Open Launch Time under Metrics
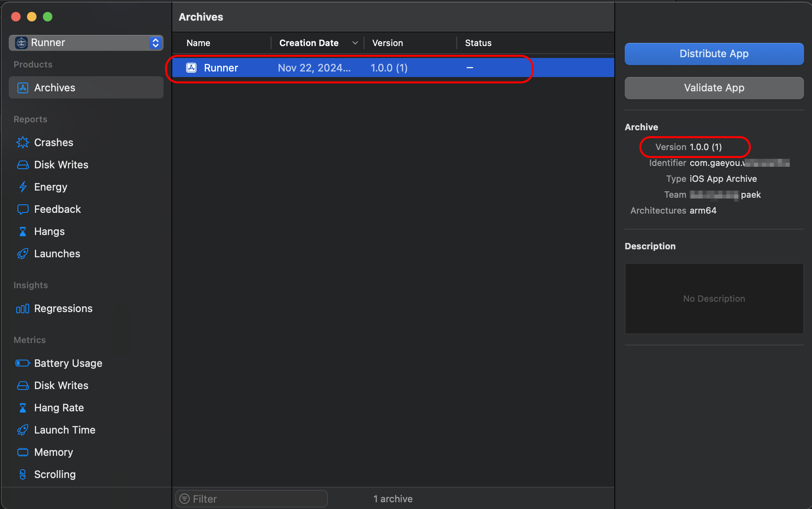 pyautogui.click(x=65, y=430)
